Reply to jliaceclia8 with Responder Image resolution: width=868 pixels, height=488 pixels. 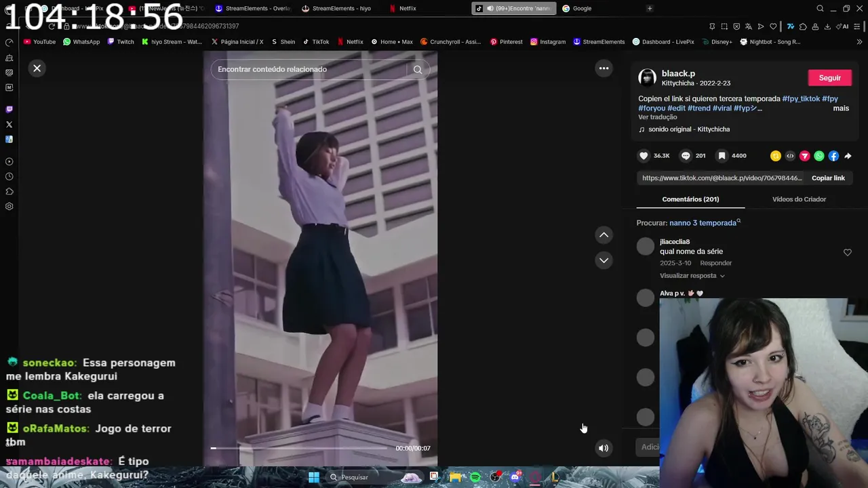[715, 263]
